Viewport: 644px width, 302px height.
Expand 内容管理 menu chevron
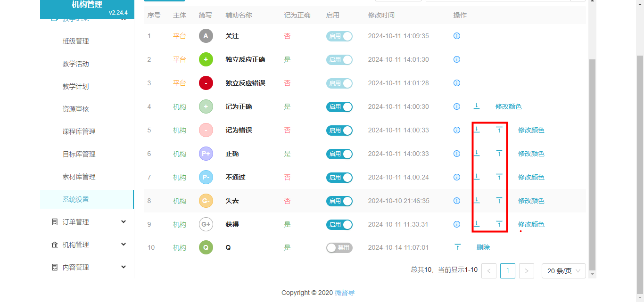pyautogui.click(x=124, y=267)
